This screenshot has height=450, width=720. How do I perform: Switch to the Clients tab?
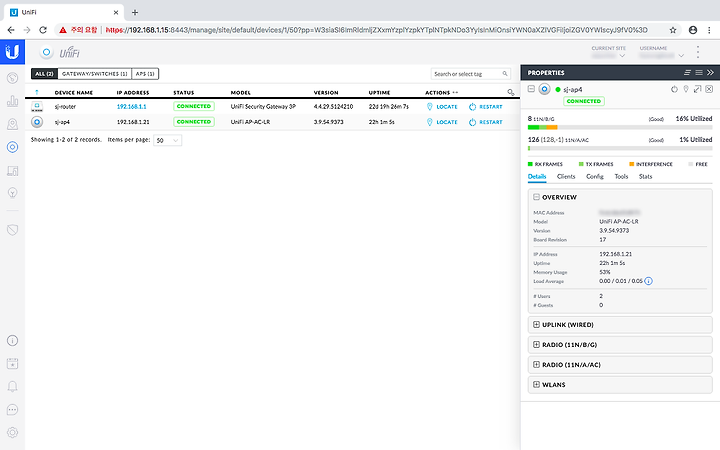pyautogui.click(x=566, y=176)
